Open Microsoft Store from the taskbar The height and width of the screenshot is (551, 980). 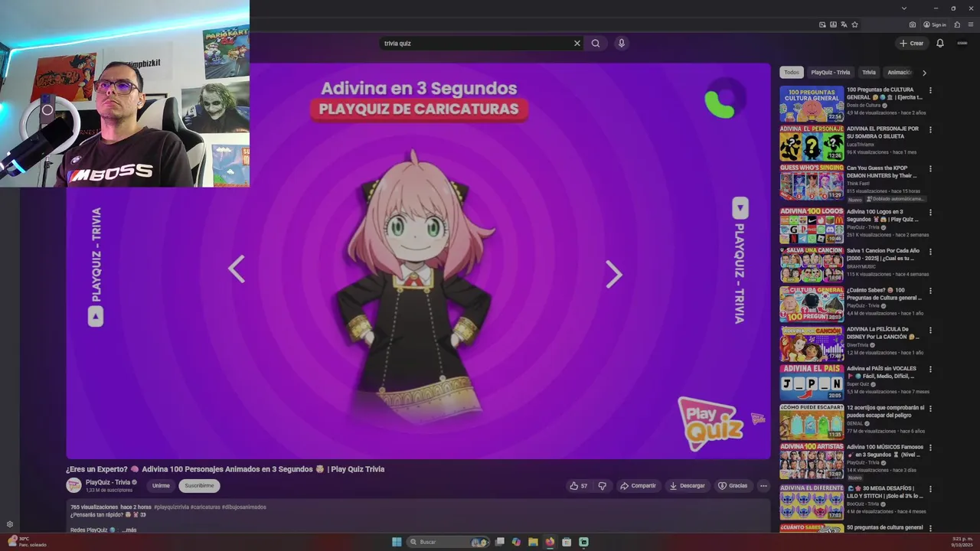[x=567, y=542]
